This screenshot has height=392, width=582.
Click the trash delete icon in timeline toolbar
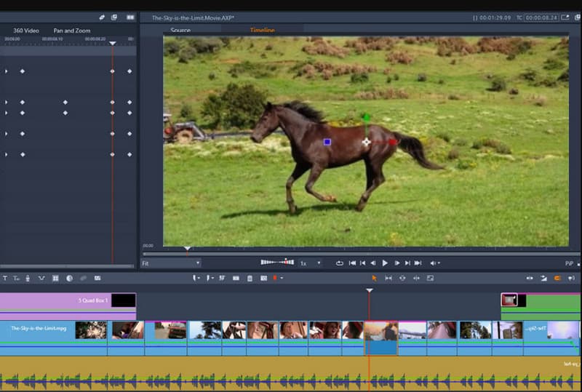tap(250, 278)
